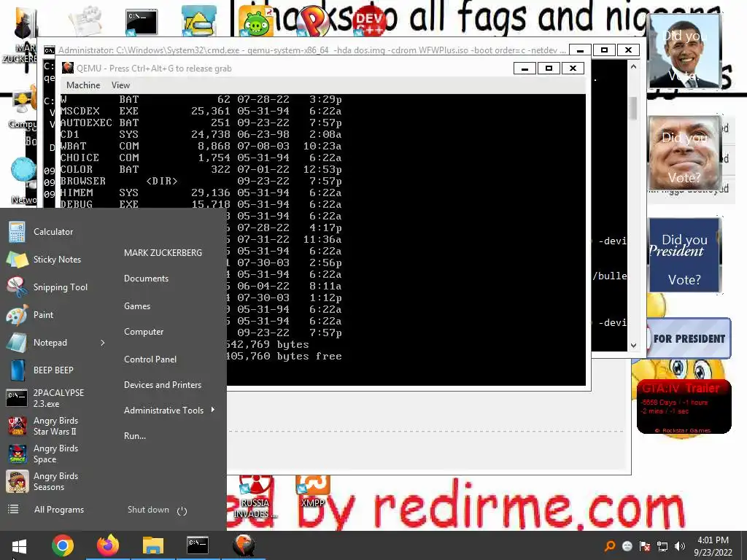The height and width of the screenshot is (560, 747).
Task: Open Computer from Start menu
Action: (144, 332)
